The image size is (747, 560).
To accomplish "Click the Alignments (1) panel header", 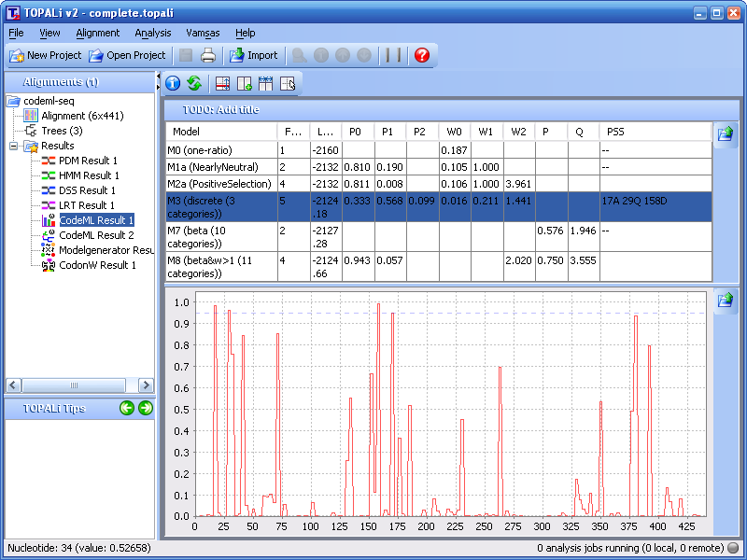I will click(80, 82).
